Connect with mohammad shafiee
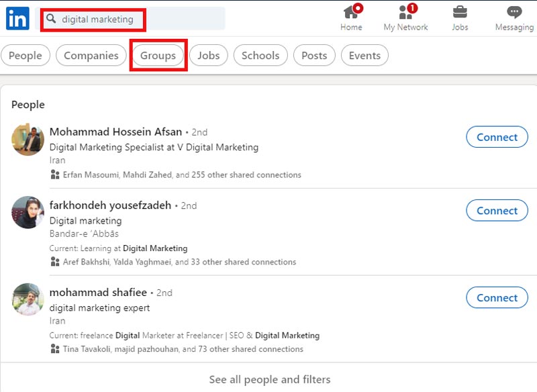The image size is (537, 392). point(497,297)
